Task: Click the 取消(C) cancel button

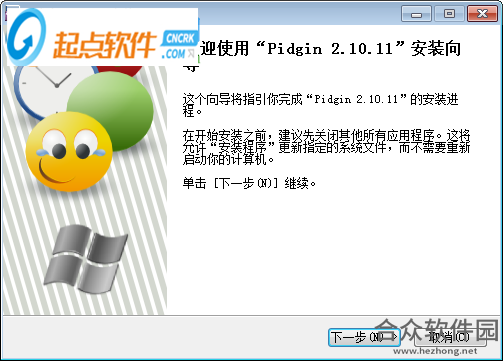Action: [x=449, y=337]
